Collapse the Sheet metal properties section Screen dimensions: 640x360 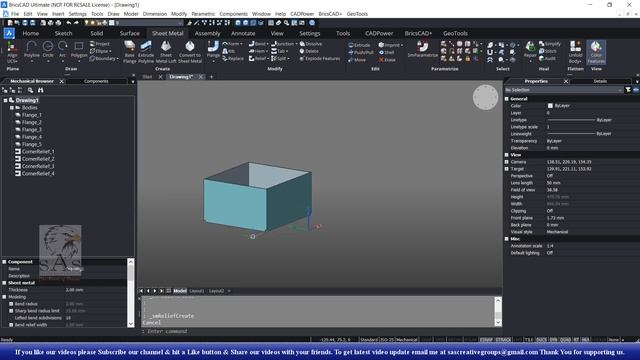coord(4,283)
